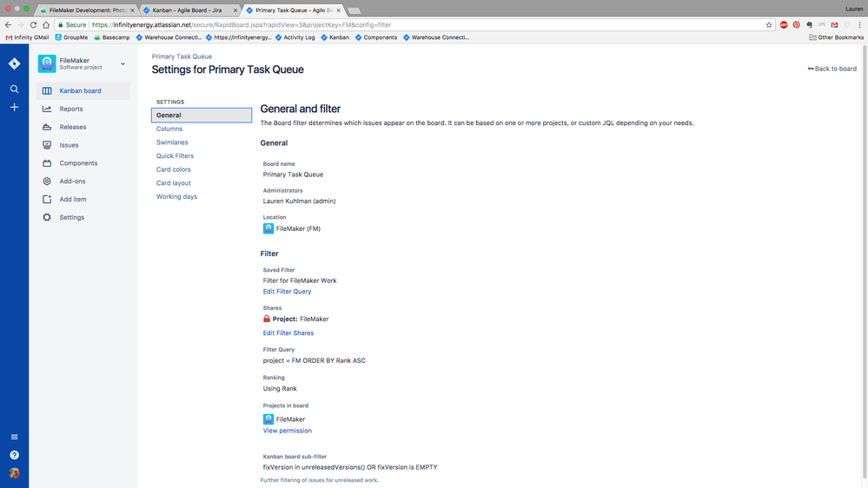This screenshot has height=488, width=868.
Task: Click the FileMaker location avatar icon
Action: tap(268, 228)
